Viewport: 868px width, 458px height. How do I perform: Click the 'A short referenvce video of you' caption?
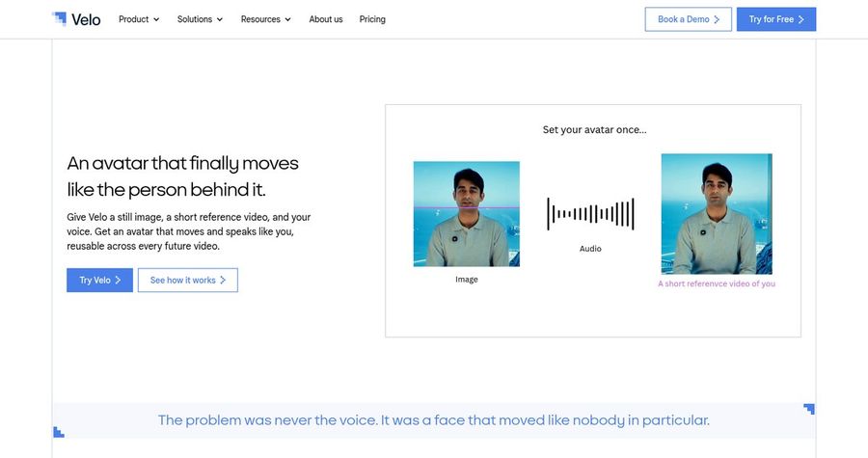click(717, 283)
